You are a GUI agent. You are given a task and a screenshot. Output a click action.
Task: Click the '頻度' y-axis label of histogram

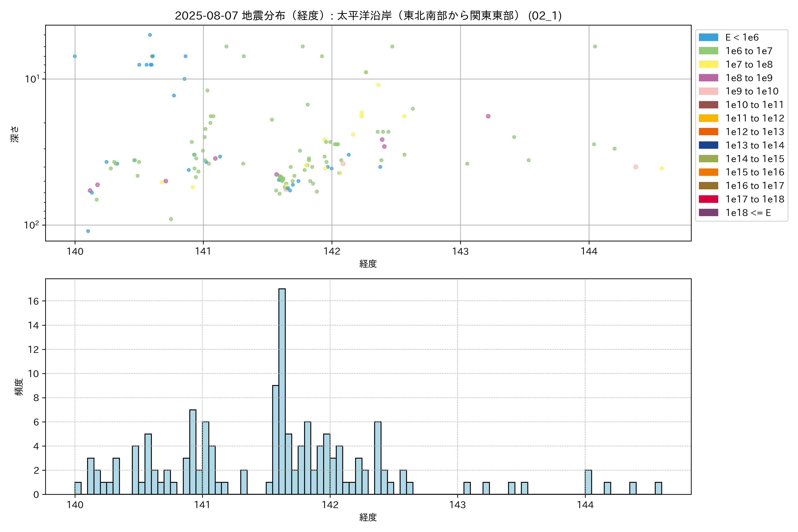click(x=19, y=387)
